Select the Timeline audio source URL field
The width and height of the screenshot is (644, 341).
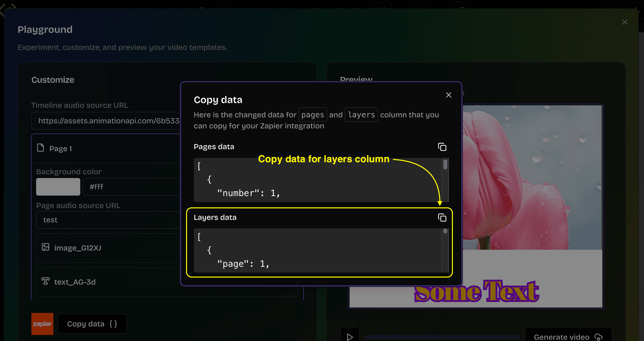click(x=108, y=121)
